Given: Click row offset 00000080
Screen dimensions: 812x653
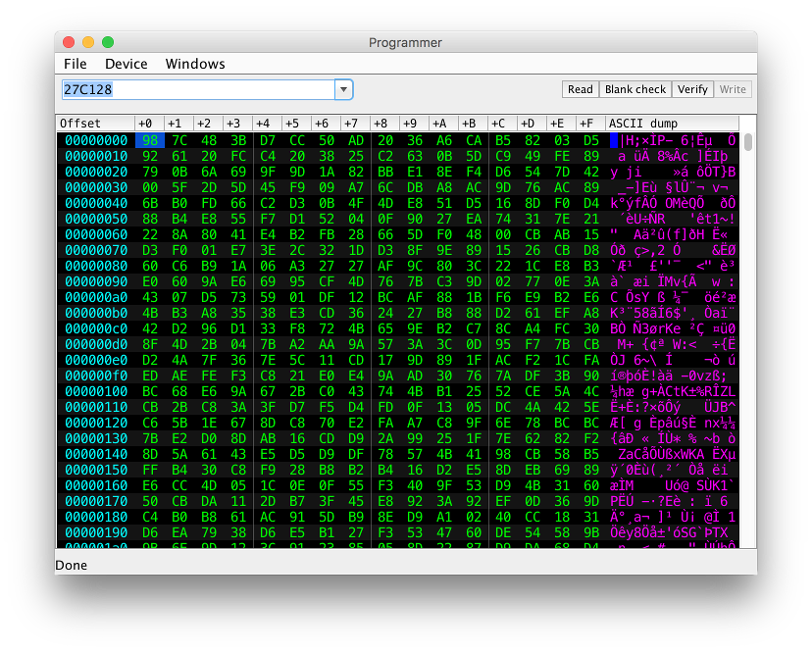Looking at the screenshot, I should (95, 266).
